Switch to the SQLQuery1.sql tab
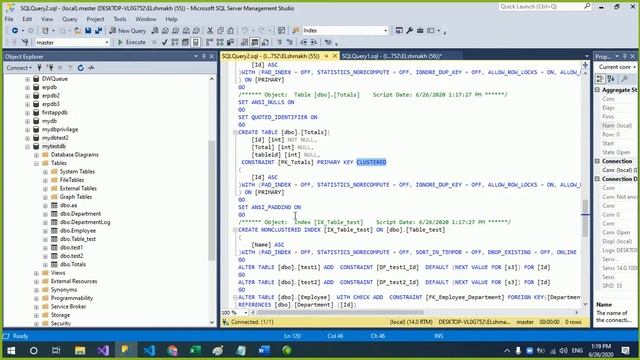640x360 pixels. (391, 56)
